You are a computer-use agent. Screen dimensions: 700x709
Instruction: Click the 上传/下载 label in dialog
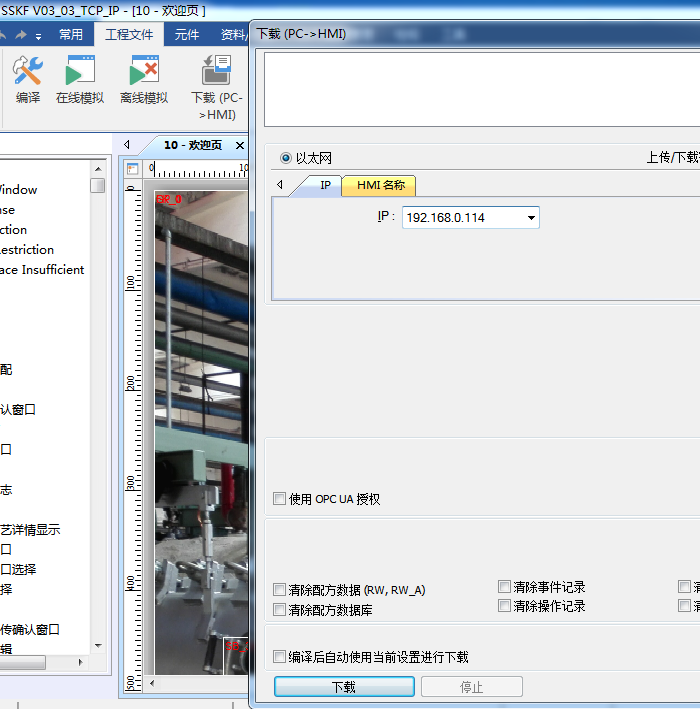click(x=673, y=157)
